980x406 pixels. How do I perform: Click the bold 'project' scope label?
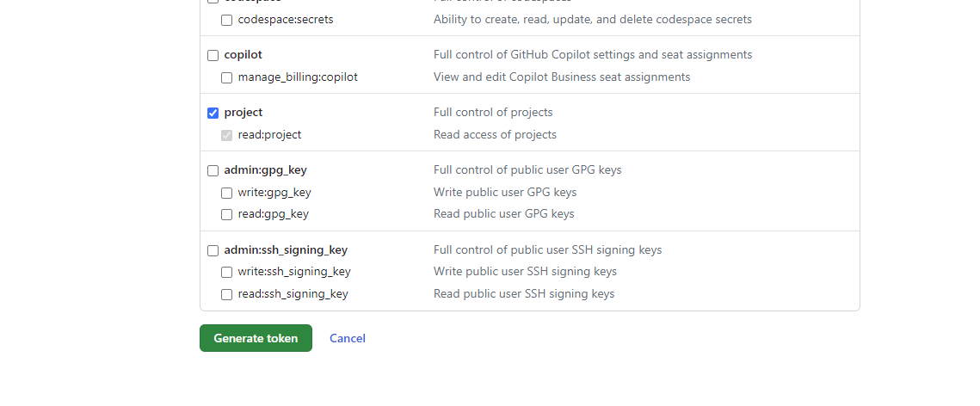pyautogui.click(x=243, y=113)
